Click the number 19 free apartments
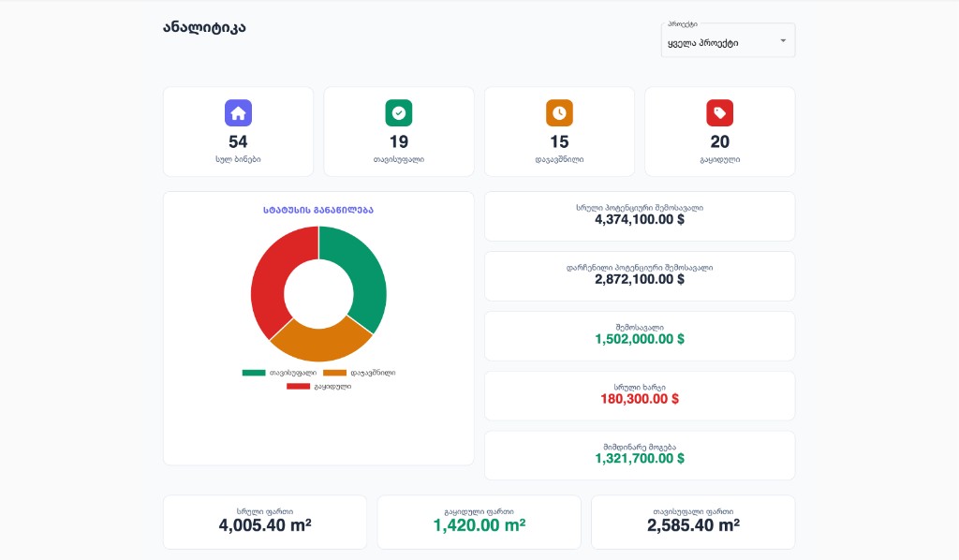The image size is (959, 560). coord(399,141)
